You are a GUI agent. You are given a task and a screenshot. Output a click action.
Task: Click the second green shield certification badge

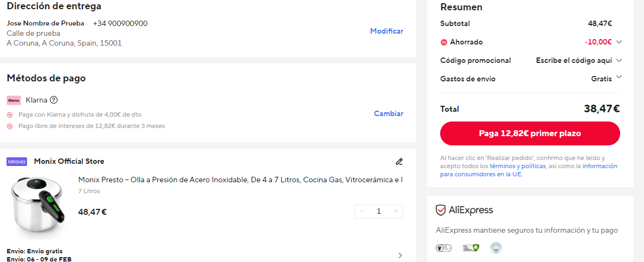point(471,247)
